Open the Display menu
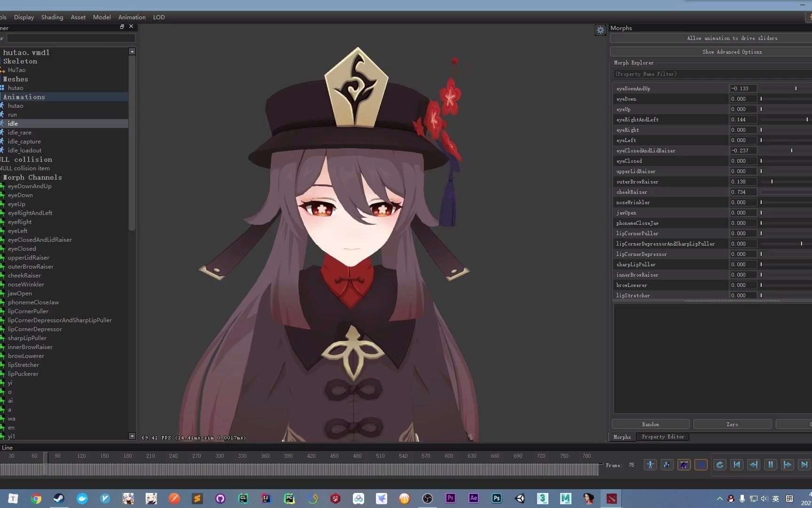 (24, 17)
